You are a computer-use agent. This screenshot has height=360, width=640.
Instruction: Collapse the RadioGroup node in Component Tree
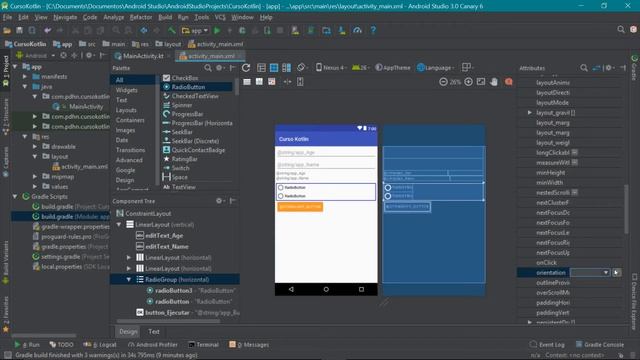point(129,280)
